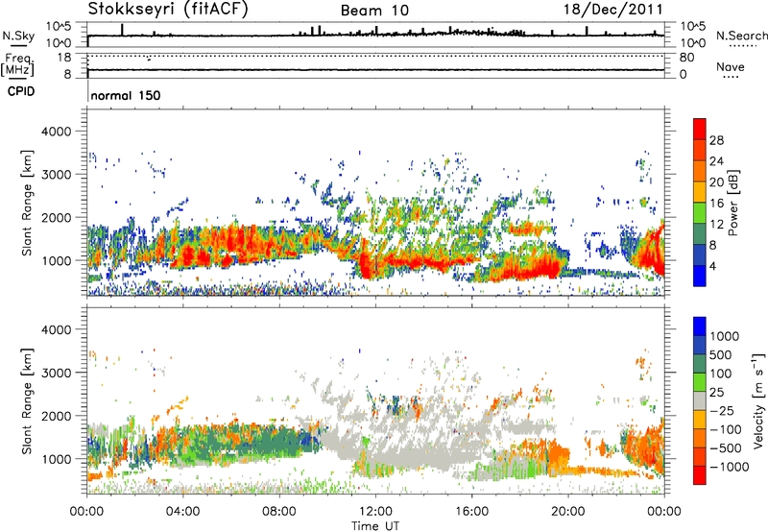The width and height of the screenshot is (768, 532).
Task: Click the 25 tick on the Velocity colorbar
Action: (x=717, y=392)
